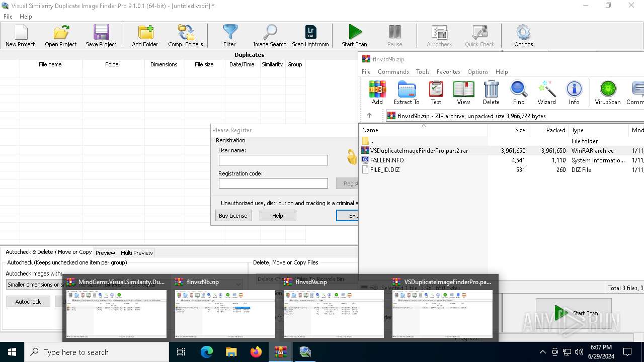Click the WinRAR View icon
This screenshot has width=644, height=362.
463,93
